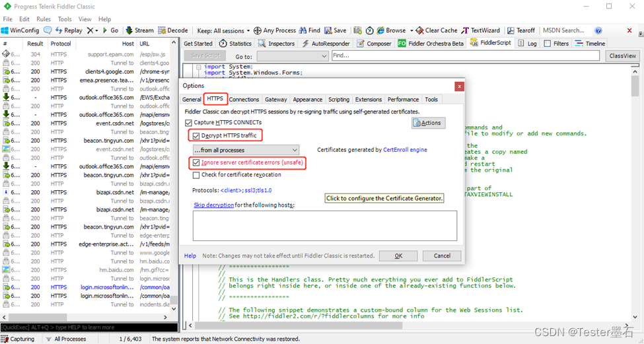The width and height of the screenshot is (644, 344).
Task: Open the Browse dropdown arrow
Action: 410,30
